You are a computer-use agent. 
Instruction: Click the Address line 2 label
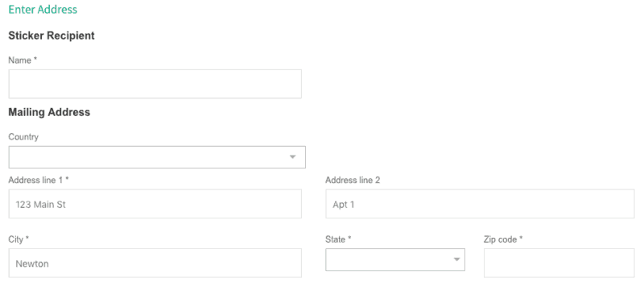click(353, 180)
